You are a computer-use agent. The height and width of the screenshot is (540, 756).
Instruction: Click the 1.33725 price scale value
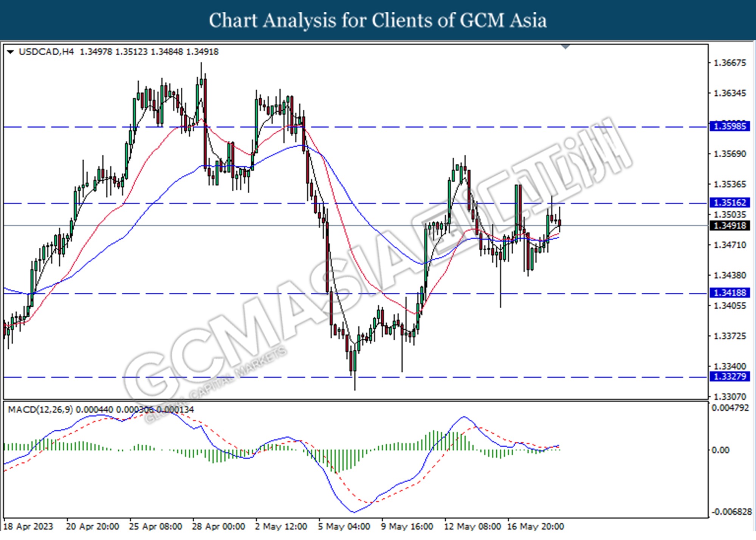[730, 336]
